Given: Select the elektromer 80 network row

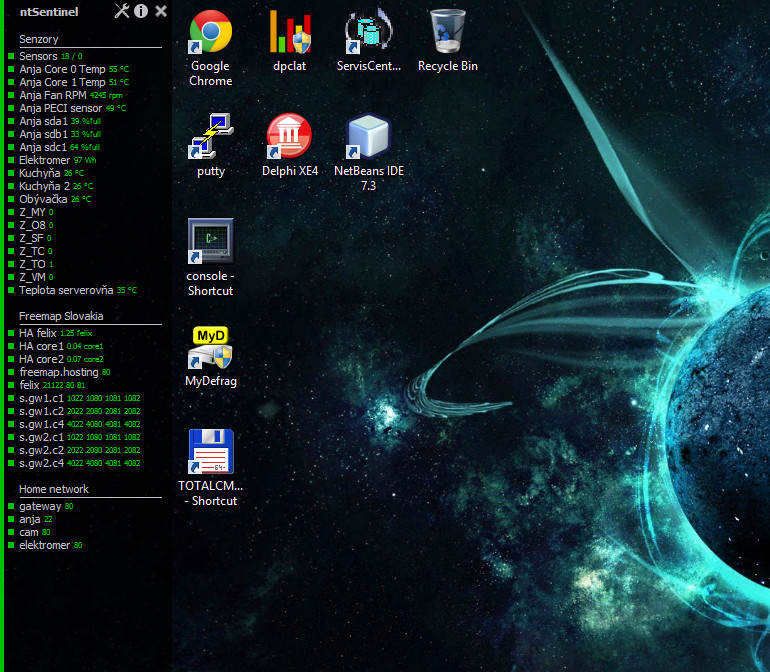Looking at the screenshot, I should [45, 545].
